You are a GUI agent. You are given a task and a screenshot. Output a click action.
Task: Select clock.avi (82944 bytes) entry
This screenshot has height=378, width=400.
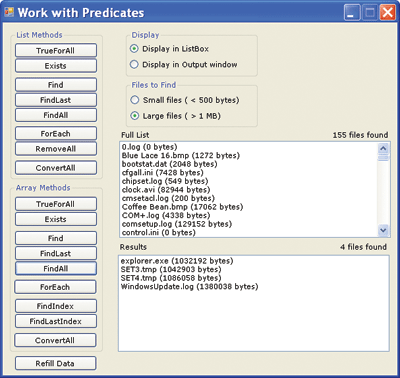[x=249, y=190]
